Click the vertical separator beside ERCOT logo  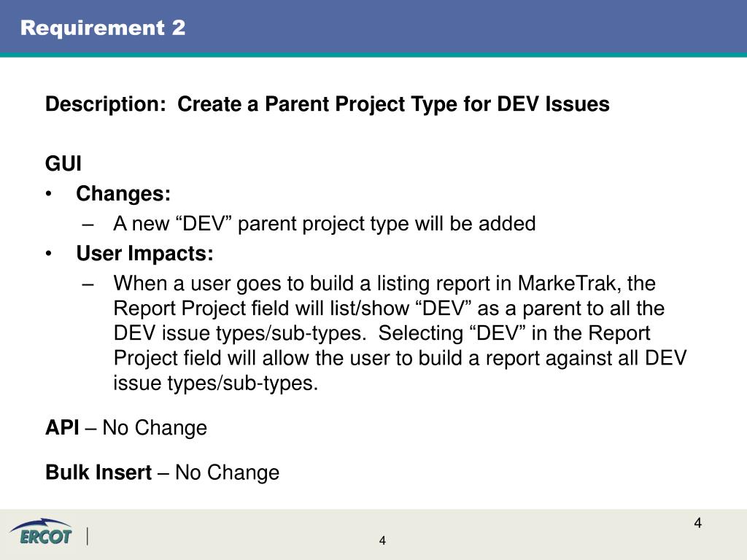pyautogui.click(x=88, y=537)
